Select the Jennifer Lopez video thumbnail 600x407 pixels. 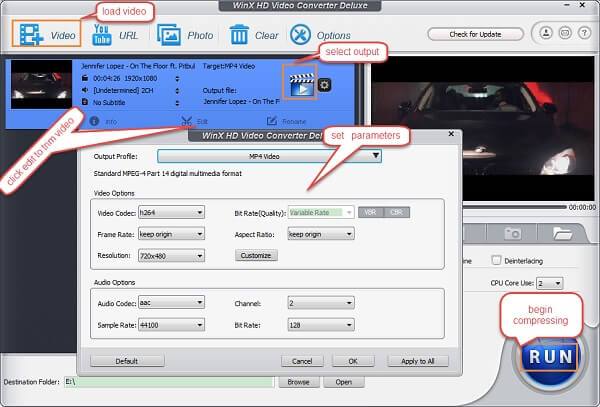pos(41,85)
